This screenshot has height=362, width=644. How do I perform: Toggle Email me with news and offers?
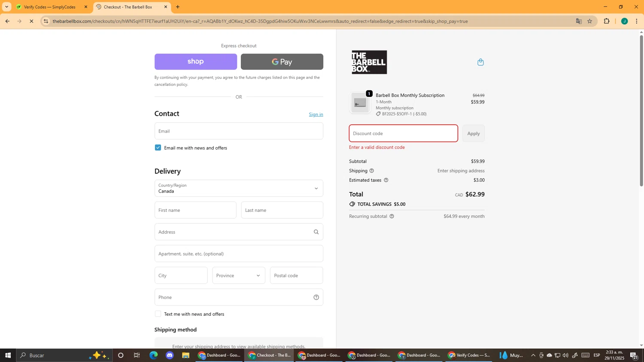point(158,148)
